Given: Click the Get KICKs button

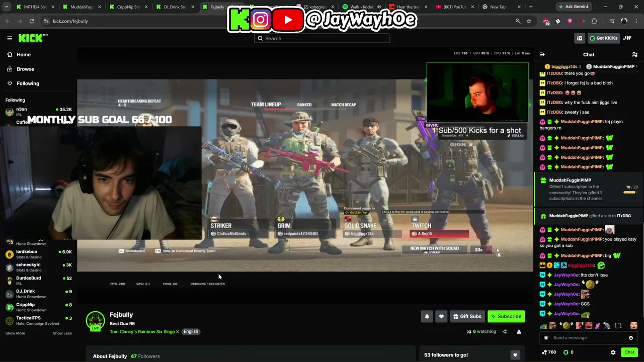Looking at the screenshot, I should pos(603,38).
